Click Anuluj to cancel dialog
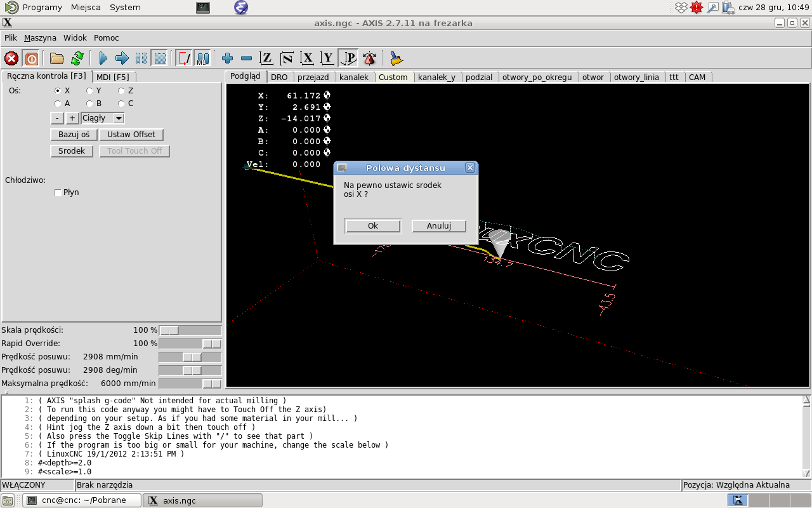The width and height of the screenshot is (812, 508). [438, 226]
